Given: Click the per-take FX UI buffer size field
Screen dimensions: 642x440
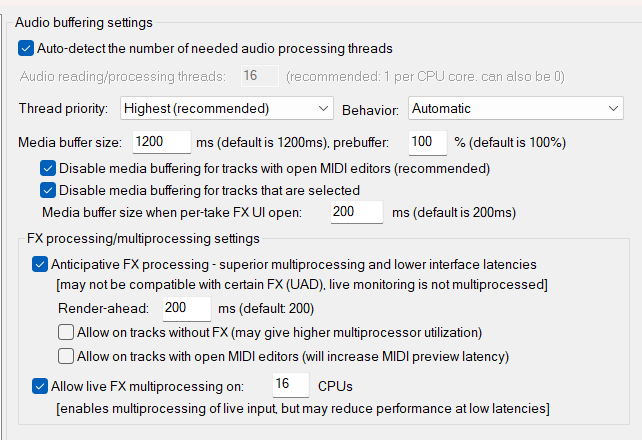Looking at the screenshot, I should point(357,212).
